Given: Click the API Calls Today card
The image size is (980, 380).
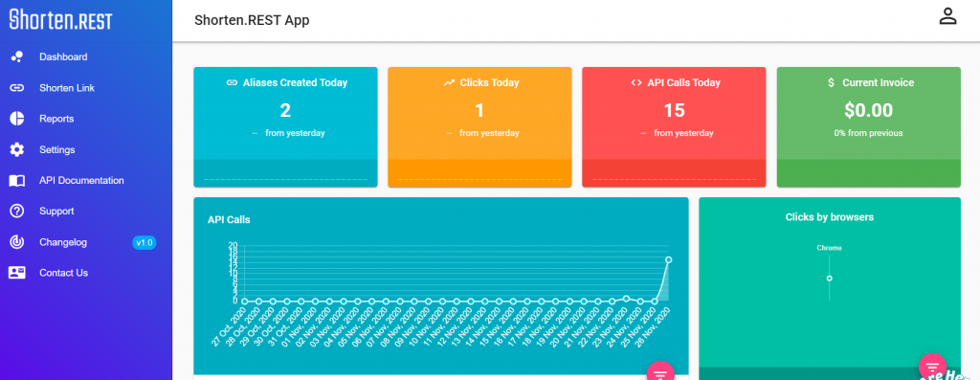Looking at the screenshot, I should pyautogui.click(x=674, y=127).
